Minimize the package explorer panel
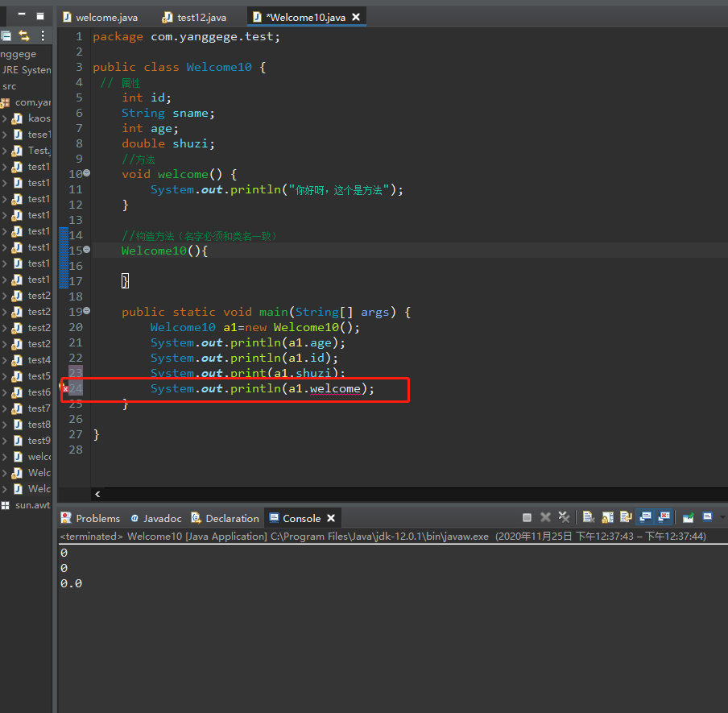728x713 pixels. pyautogui.click(x=22, y=15)
